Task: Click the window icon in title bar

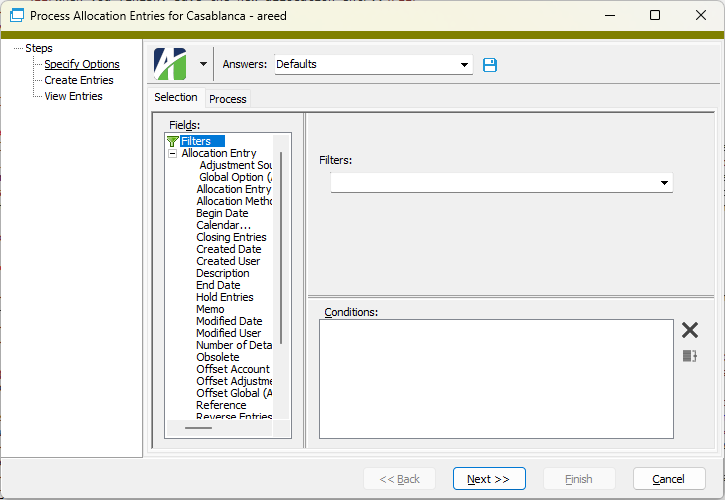Action: click(16, 16)
